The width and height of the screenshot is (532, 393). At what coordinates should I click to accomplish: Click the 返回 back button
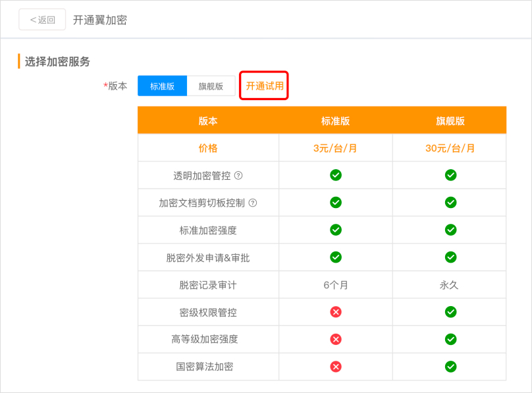point(41,20)
